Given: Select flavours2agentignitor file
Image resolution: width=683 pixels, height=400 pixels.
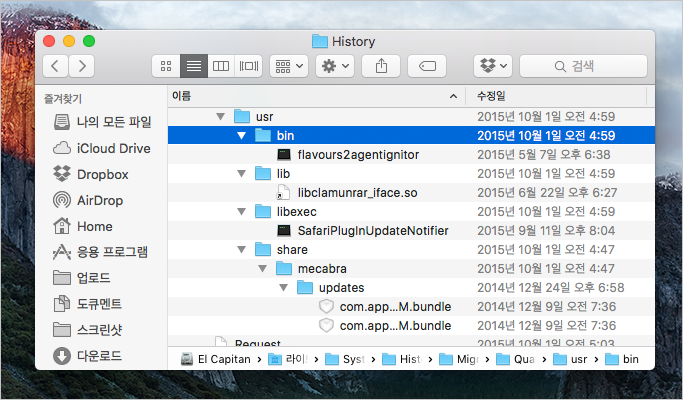Looking at the screenshot, I should click(411, 155).
